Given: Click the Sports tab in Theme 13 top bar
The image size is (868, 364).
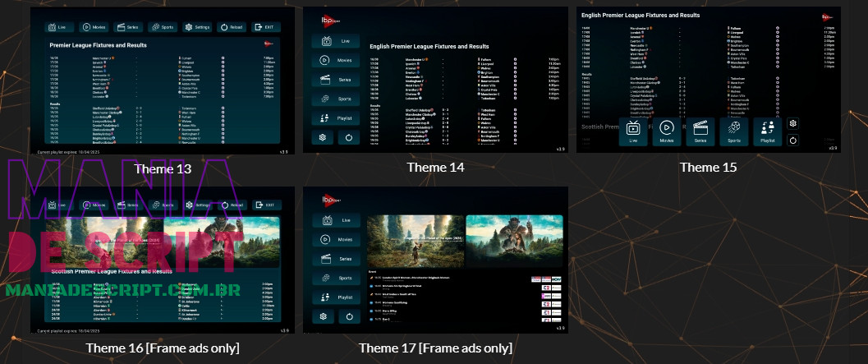Looking at the screenshot, I should point(163,27).
